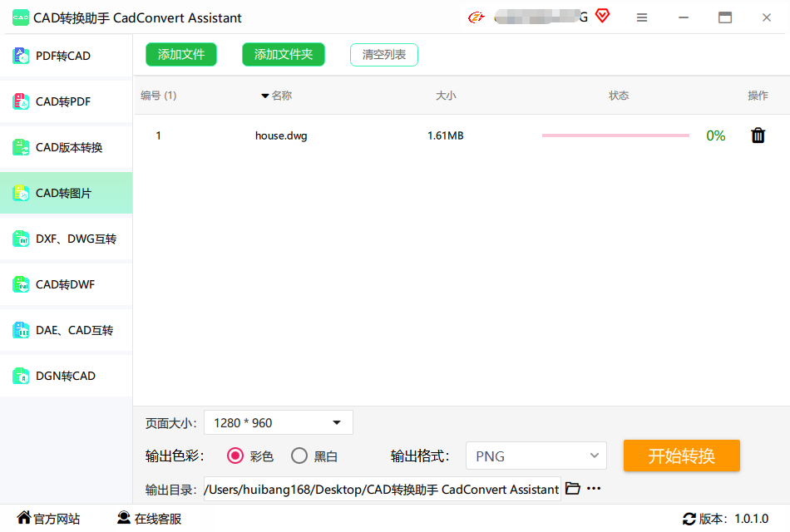Image resolution: width=790 pixels, height=532 pixels.
Task: Open the hamburger menu in title bar
Action: pyautogui.click(x=642, y=17)
